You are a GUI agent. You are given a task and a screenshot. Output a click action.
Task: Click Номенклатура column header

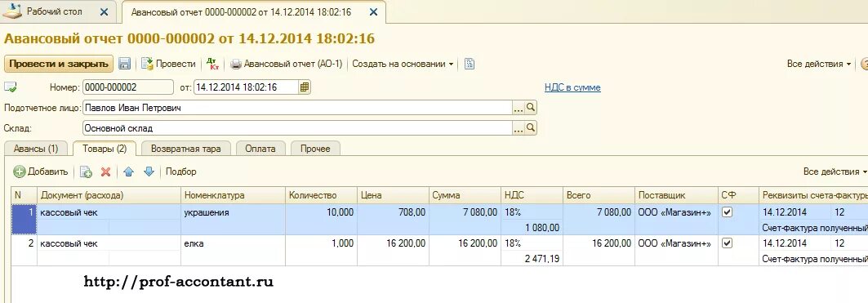click(x=233, y=195)
